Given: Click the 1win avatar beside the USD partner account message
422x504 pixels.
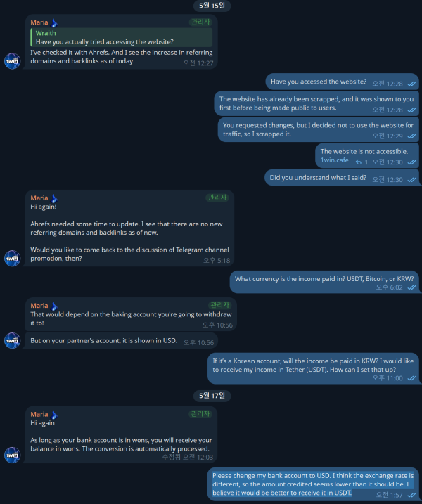Looking at the screenshot, I should click(x=12, y=340).
